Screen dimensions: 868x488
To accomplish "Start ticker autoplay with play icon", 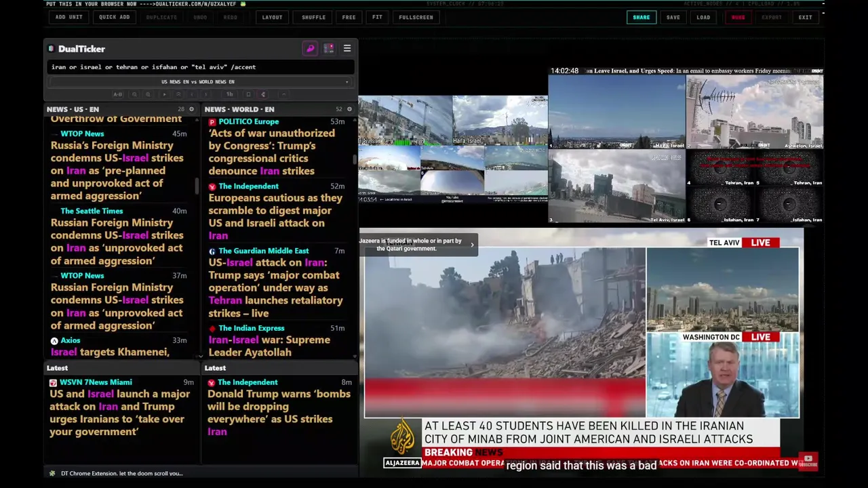I will tap(164, 94).
